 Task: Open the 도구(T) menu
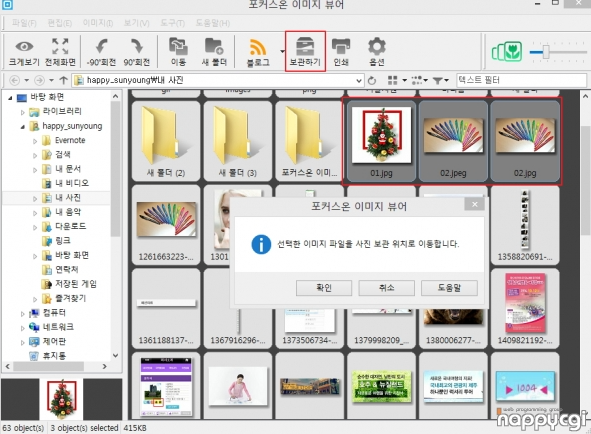tap(172, 23)
